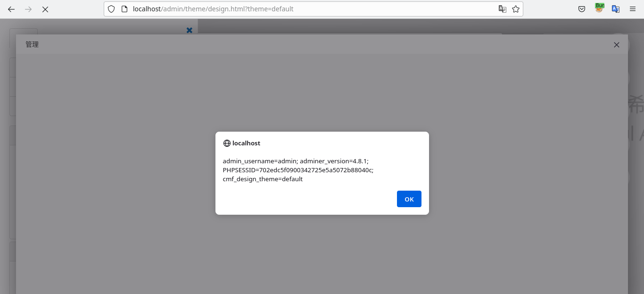Click the browser back button
Screen dimensions: 644x294
point(11,9)
